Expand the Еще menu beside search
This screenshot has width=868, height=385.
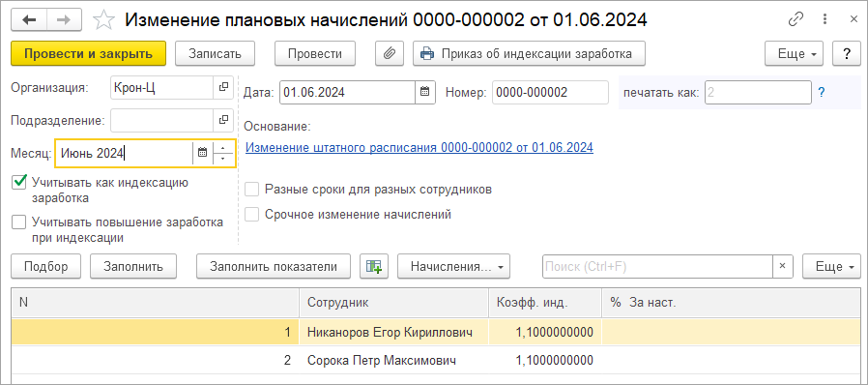click(x=831, y=266)
